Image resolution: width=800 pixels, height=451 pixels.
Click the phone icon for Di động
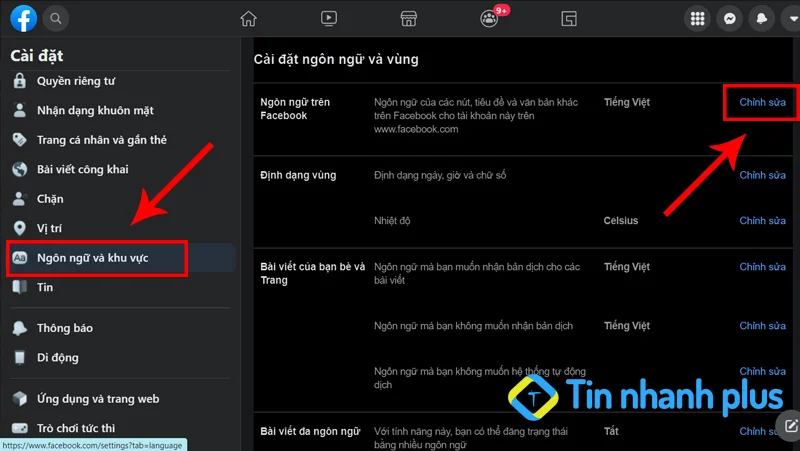point(19,358)
